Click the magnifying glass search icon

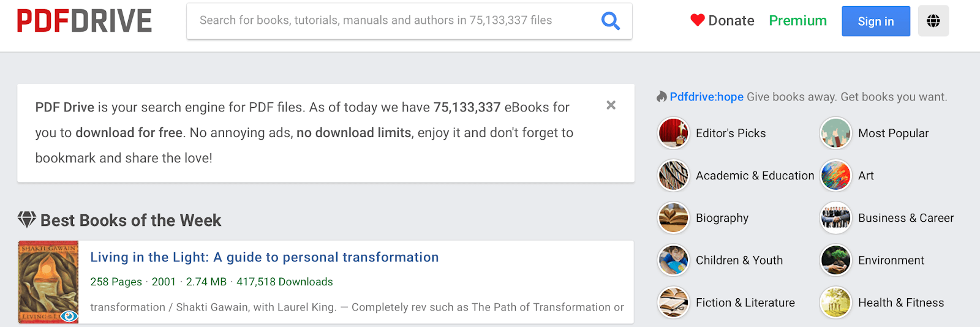pos(610,21)
